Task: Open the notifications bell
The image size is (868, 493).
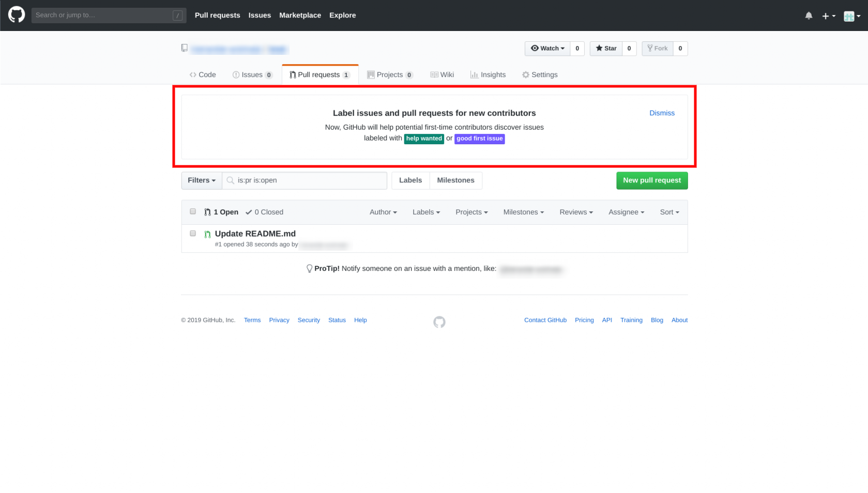Action: pos(809,16)
